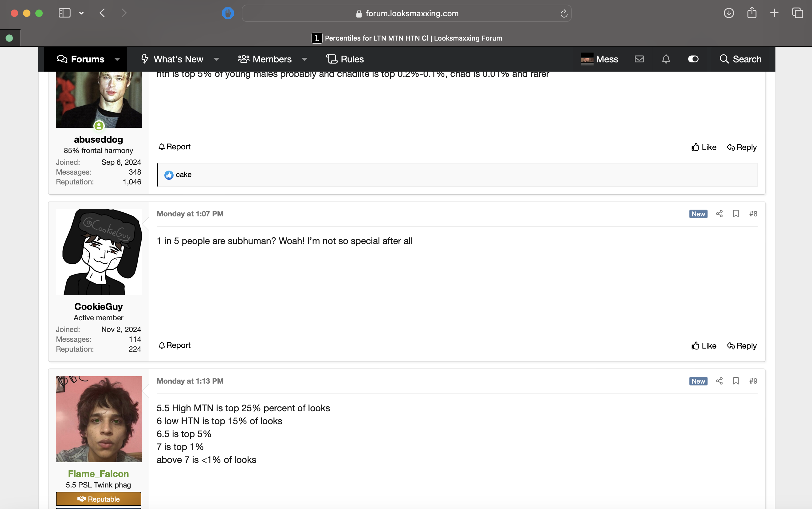This screenshot has width=812, height=509.
Task: Reply to CookieGuy's post
Action: [741, 346]
